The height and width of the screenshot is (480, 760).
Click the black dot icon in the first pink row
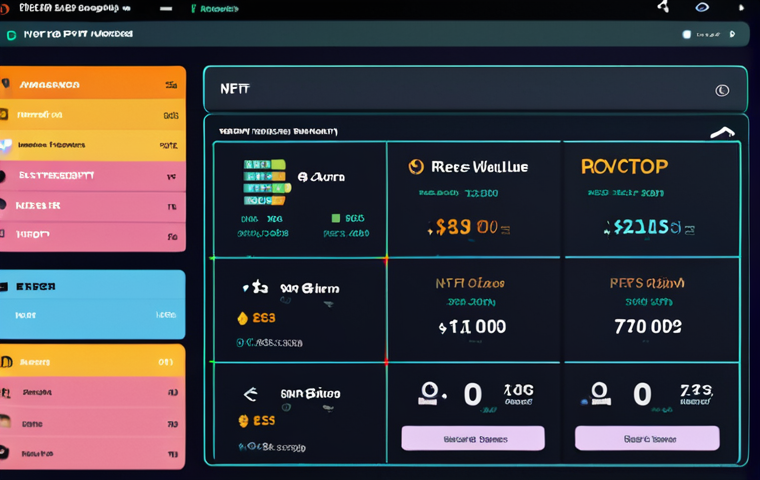tap(2, 176)
